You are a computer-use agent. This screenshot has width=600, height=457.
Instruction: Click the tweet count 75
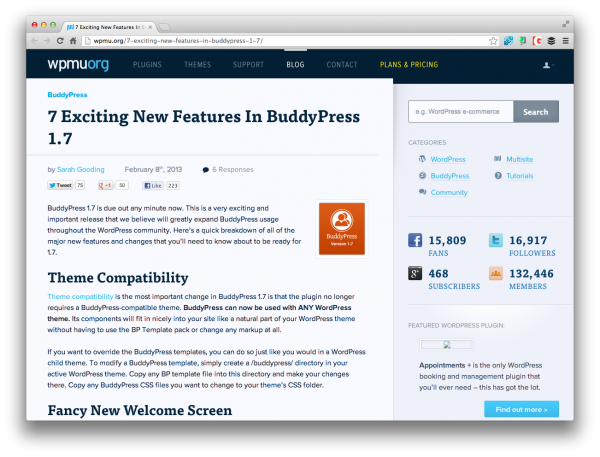click(80, 185)
